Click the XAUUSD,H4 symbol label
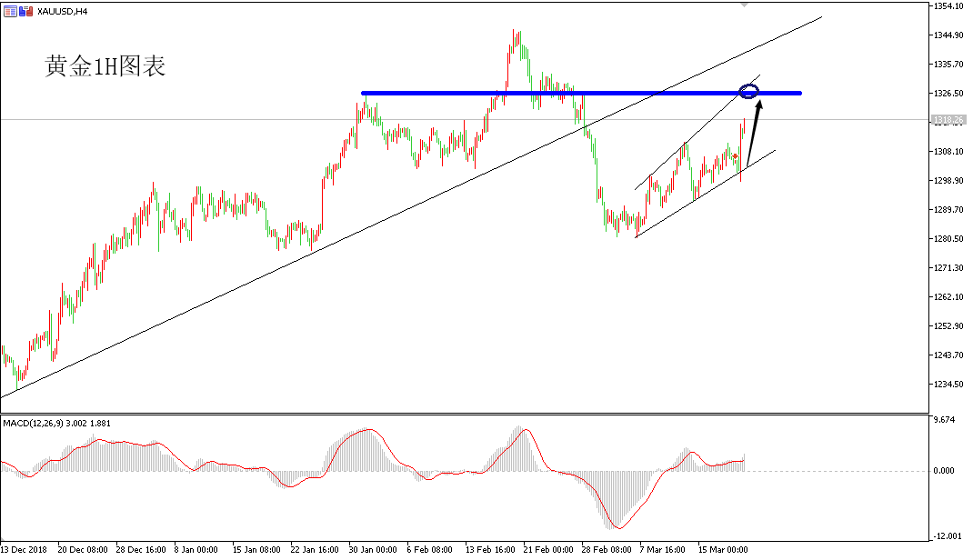This screenshot has width=973, height=560. (x=62, y=11)
